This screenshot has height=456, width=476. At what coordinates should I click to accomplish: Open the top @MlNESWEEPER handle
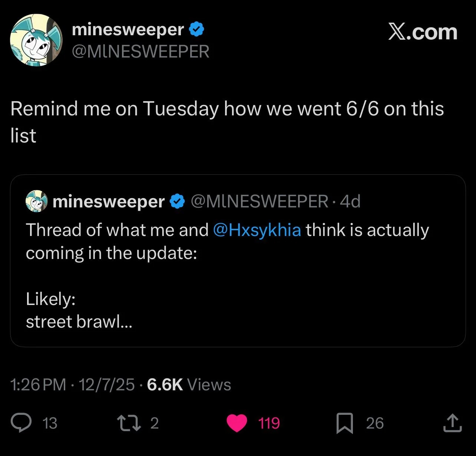tap(140, 51)
